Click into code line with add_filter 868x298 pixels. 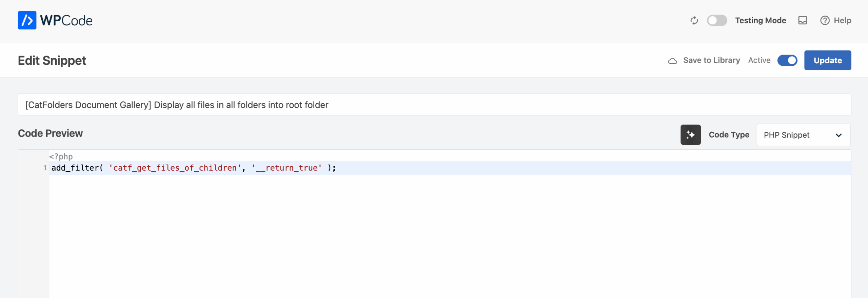coord(450,168)
